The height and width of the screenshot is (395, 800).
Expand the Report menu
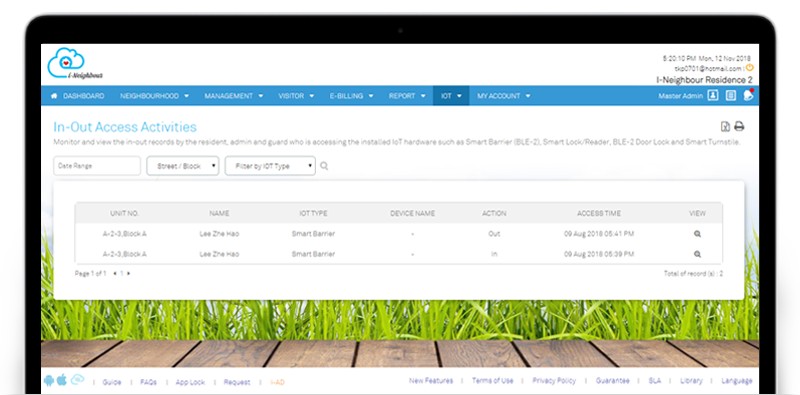tap(407, 96)
